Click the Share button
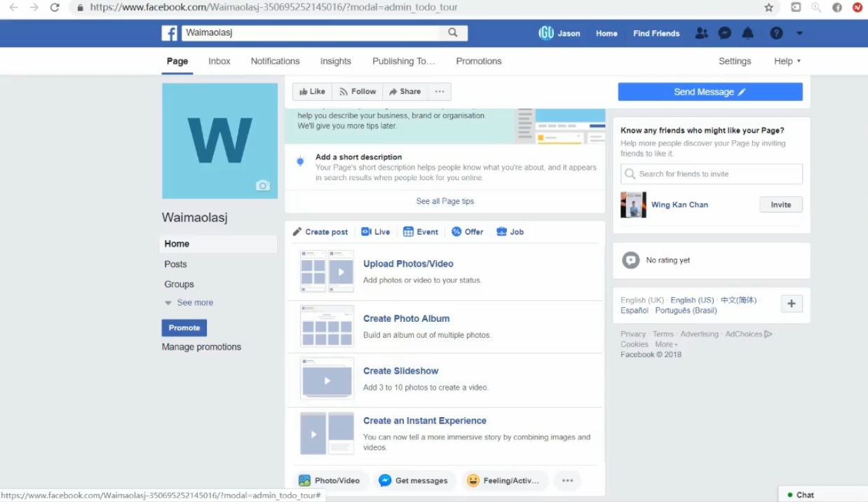Viewport: 868px width, 502px height. 405,92
